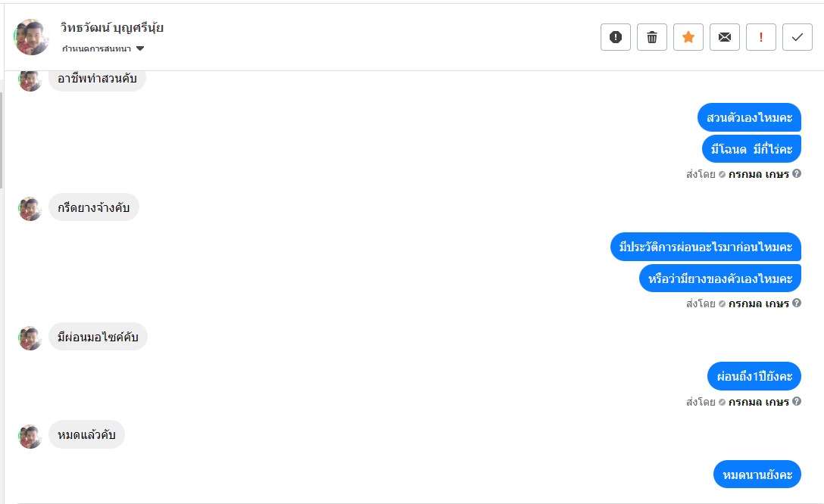Select the "หมดนานยังคะ" message bubble
This screenshot has width=824, height=504.
coord(757,474)
